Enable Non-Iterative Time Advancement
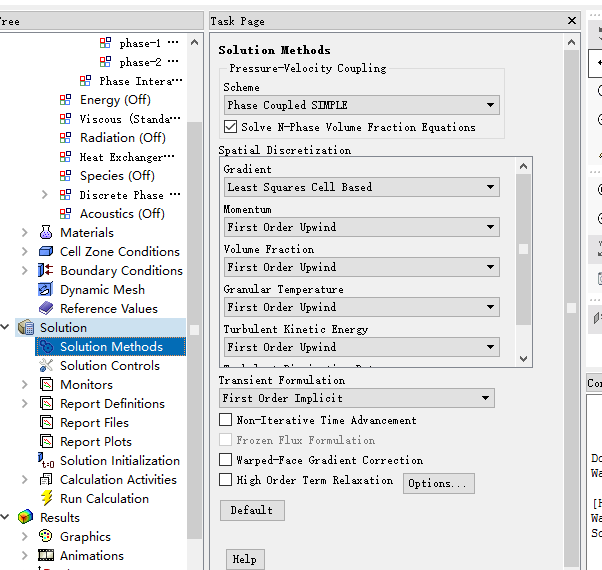Screen dimensions: 602x570 226,420
